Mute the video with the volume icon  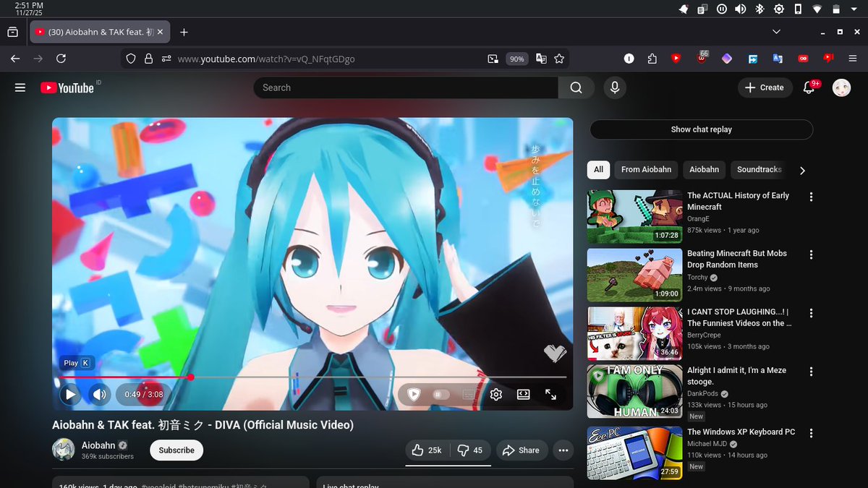(99, 394)
